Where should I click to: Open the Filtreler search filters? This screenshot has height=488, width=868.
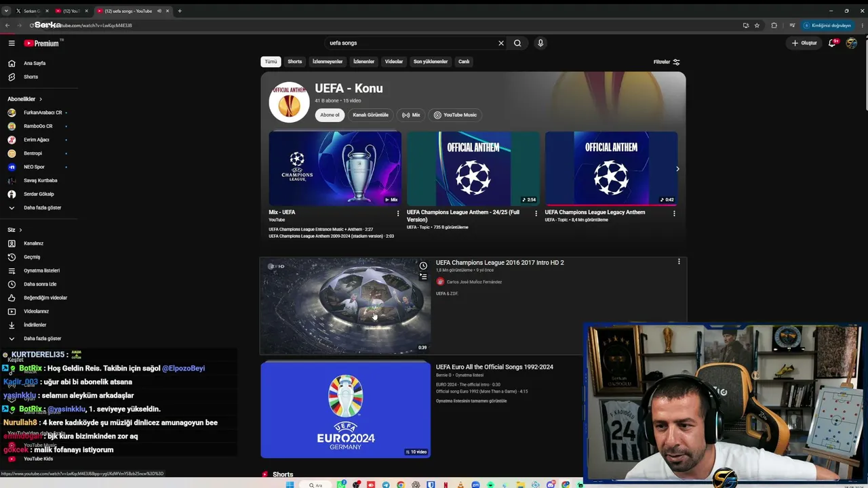(667, 62)
